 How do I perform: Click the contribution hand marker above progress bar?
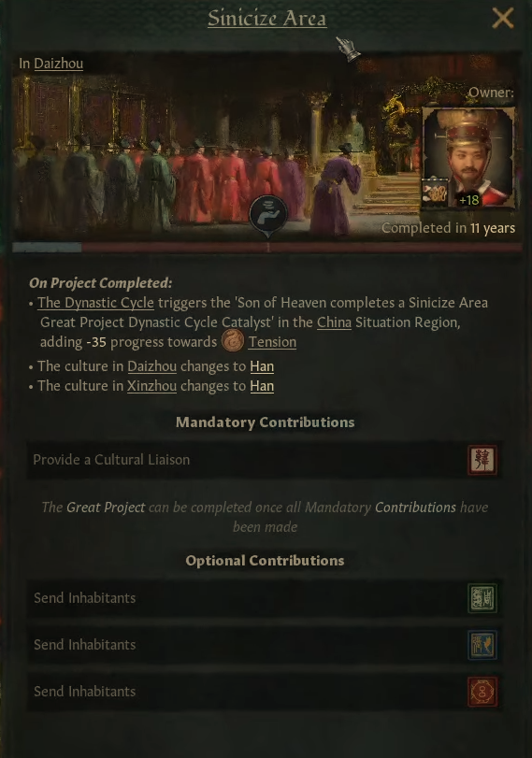coord(268,216)
